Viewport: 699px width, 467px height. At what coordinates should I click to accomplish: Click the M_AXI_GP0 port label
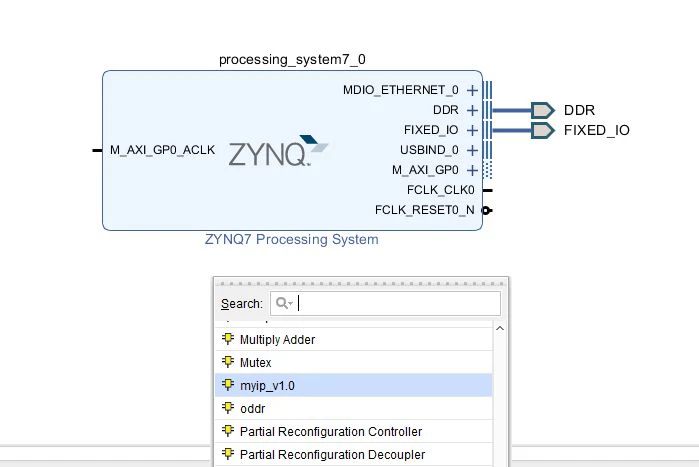[425, 170]
